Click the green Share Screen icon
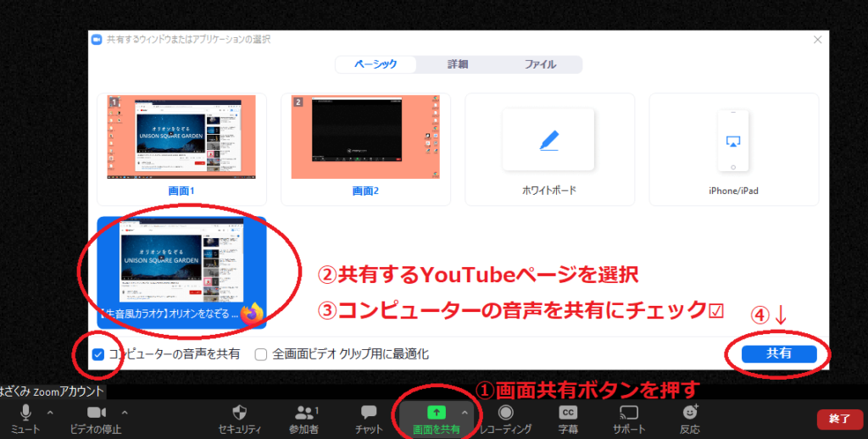 tap(437, 413)
